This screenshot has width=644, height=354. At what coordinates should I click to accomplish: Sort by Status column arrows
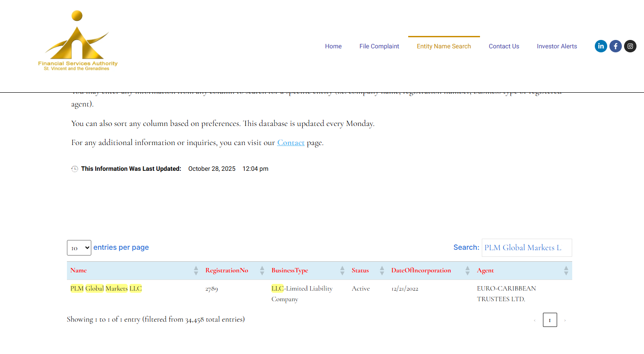(x=382, y=271)
